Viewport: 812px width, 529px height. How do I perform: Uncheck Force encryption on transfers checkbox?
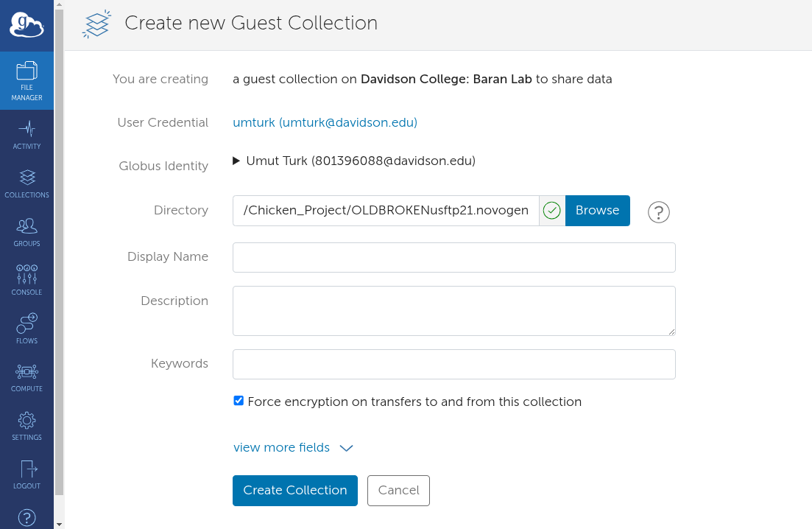pos(239,401)
